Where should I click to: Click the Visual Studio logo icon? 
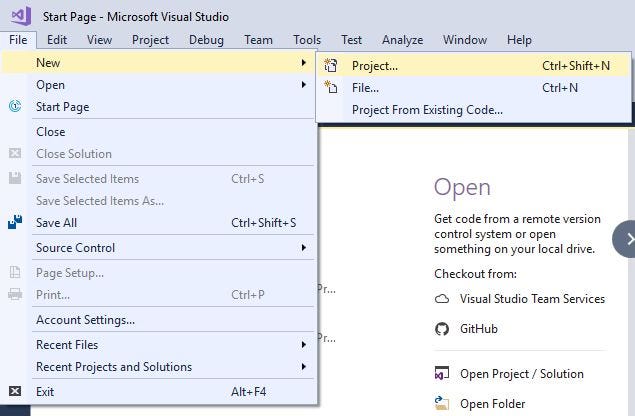(21, 16)
